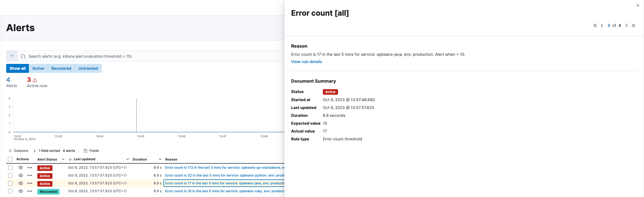The width and height of the screenshot is (644, 197).
Task: Go to previous alert in flyout
Action: (602, 26)
